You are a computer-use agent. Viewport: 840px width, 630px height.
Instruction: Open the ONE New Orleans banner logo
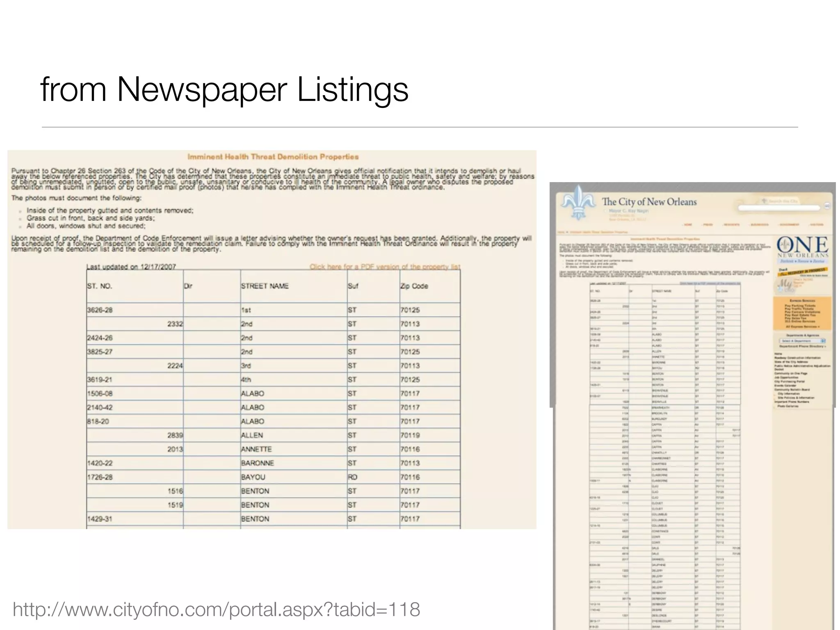tap(803, 250)
